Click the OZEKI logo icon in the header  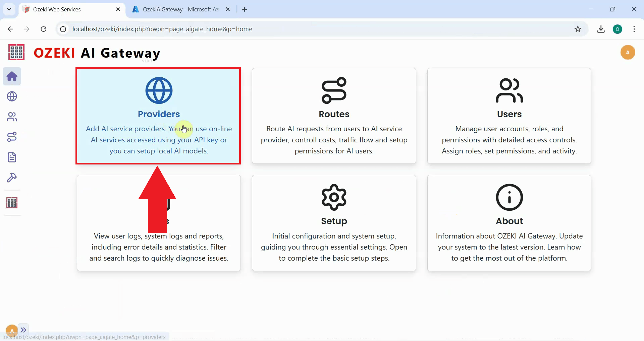(x=16, y=52)
